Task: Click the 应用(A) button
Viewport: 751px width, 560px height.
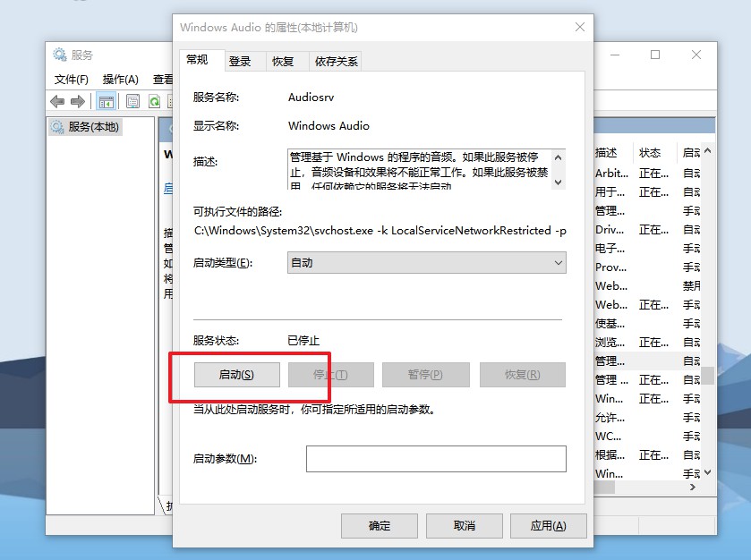Action: (549, 525)
